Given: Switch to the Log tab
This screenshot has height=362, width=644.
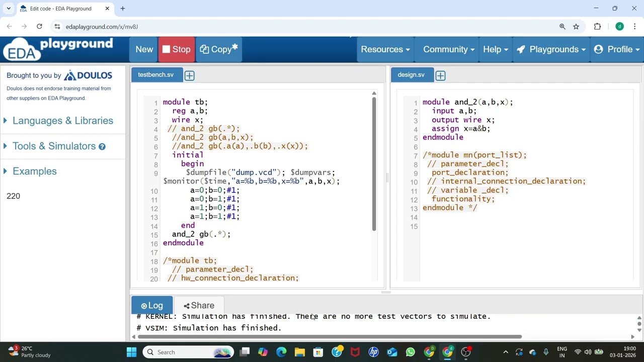Looking at the screenshot, I should pyautogui.click(x=152, y=306).
